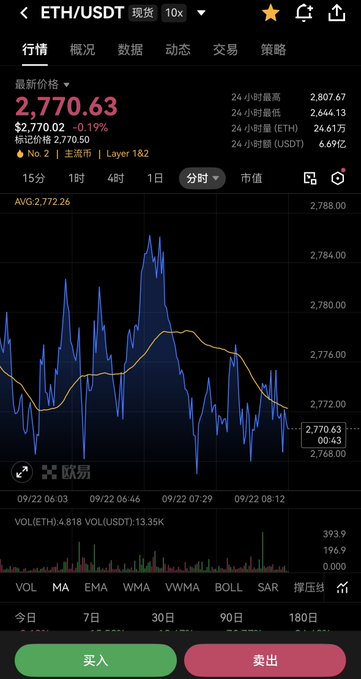This screenshot has width=361, height=679.
Task: Switch to the 概况 tab
Action: (x=82, y=50)
